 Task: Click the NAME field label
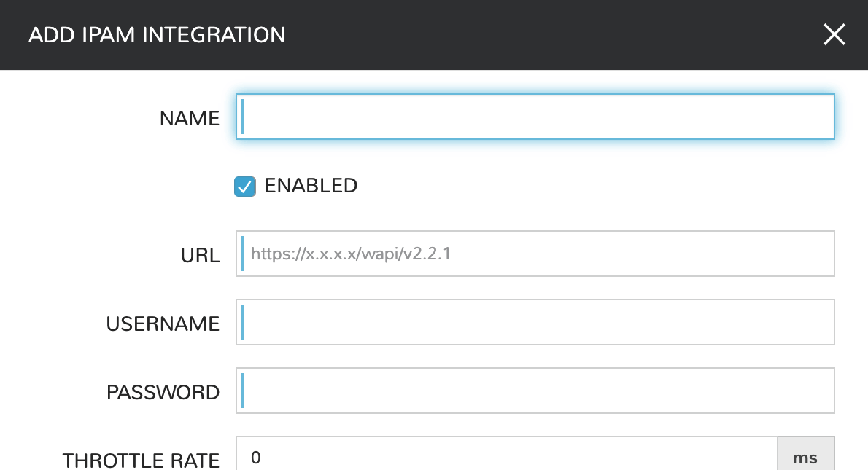point(190,118)
